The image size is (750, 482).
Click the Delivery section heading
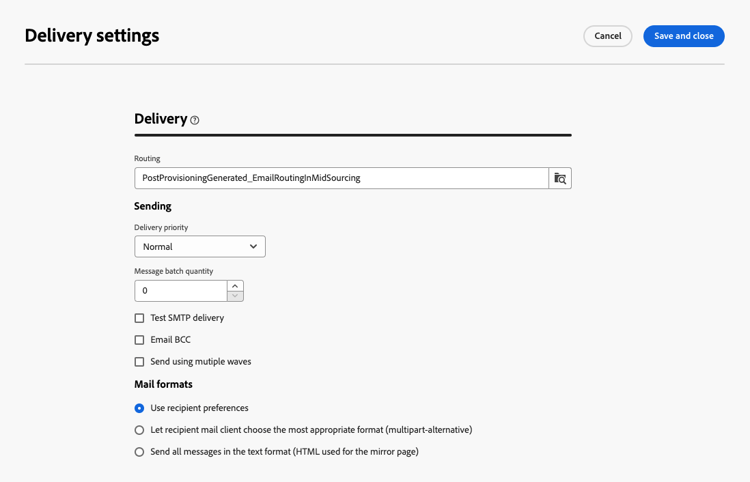coord(160,119)
